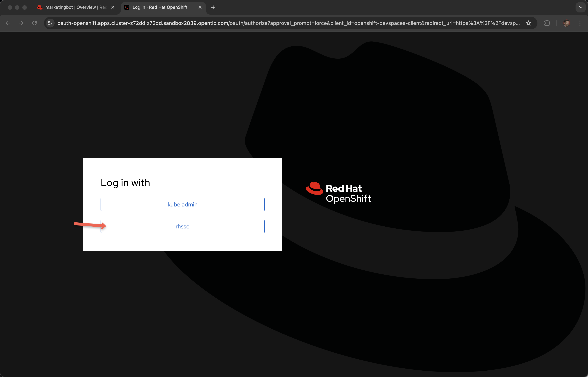The image size is (588, 377).
Task: Click the Red Hat OpenShift logo
Action: pyautogui.click(x=348, y=193)
